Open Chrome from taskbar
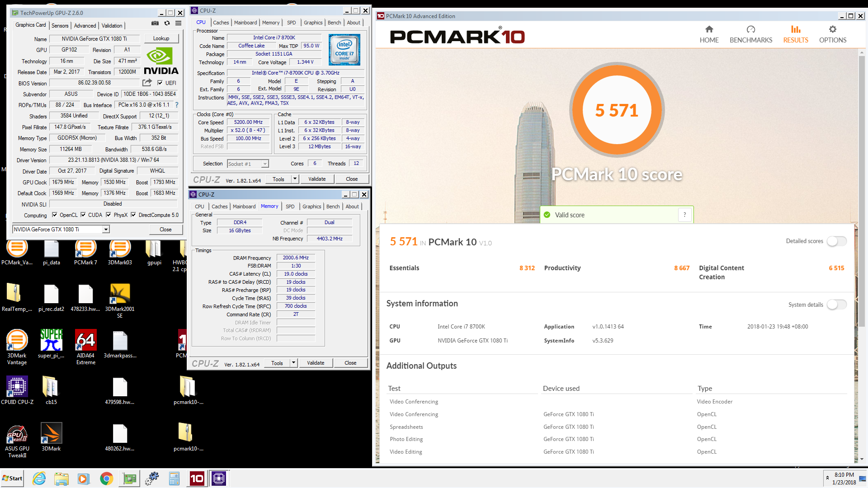The width and height of the screenshot is (868, 488). pos(107,479)
